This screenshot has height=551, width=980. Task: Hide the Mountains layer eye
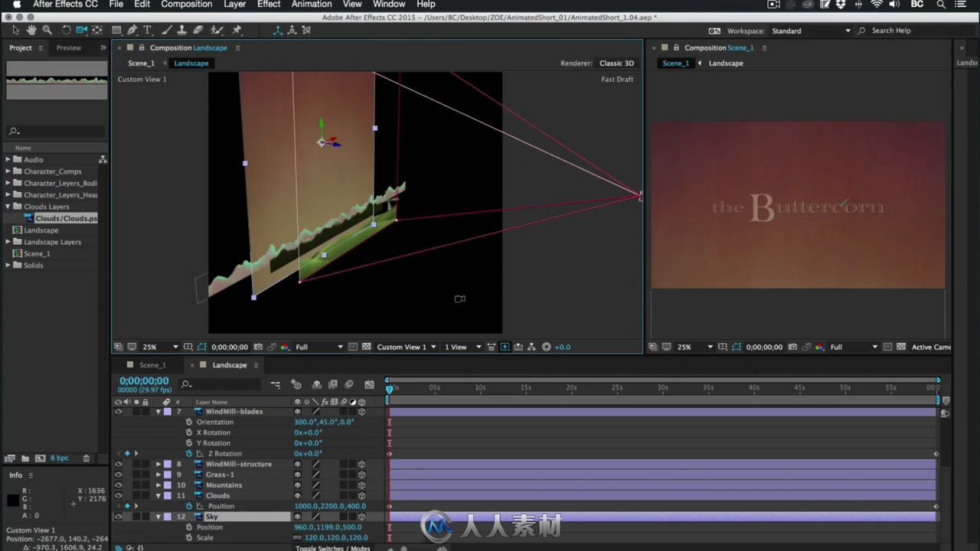(x=118, y=484)
